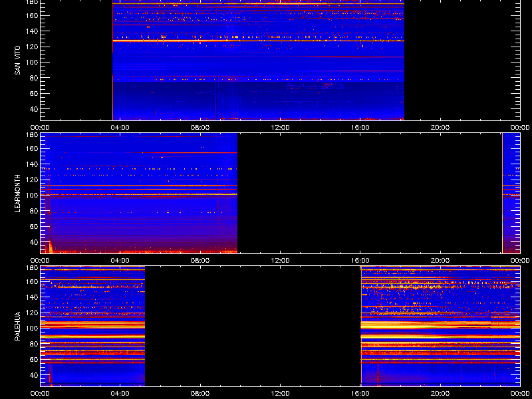532x399 pixels.
Task: Click the 160 frequency label on San Vito axis
Action: [x=33, y=15]
